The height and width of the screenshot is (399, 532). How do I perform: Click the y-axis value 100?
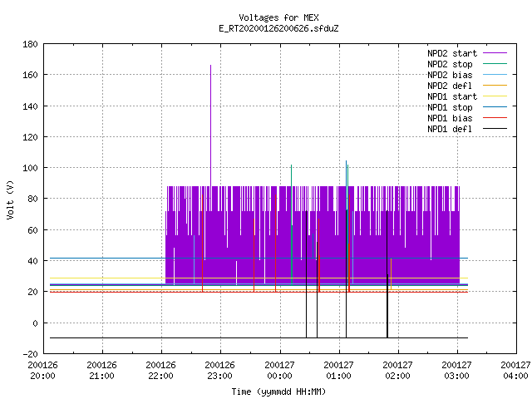tap(30, 168)
